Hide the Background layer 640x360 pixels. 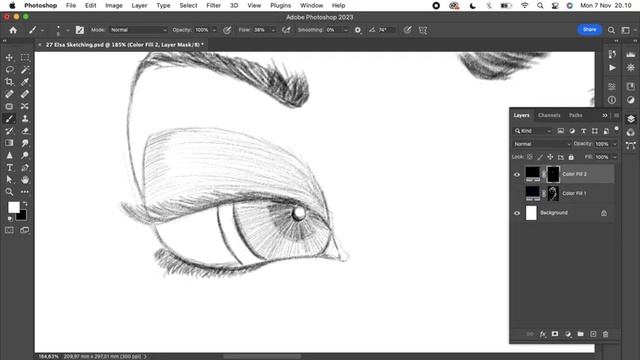[x=517, y=213]
